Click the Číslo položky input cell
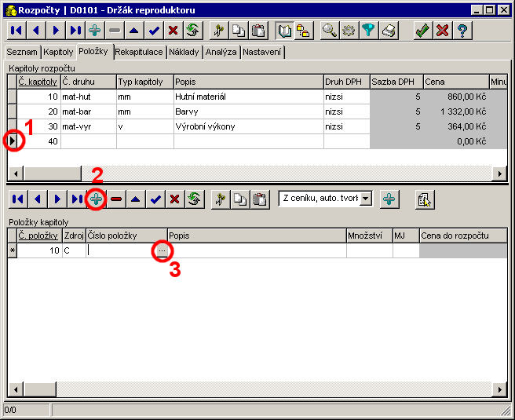The height and width of the screenshot is (420, 515). point(119,250)
